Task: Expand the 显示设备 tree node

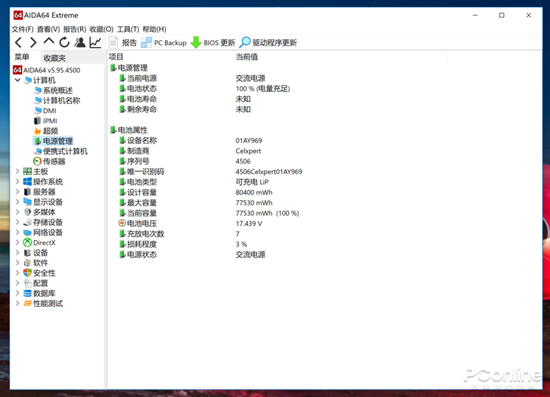Action: click(18, 202)
